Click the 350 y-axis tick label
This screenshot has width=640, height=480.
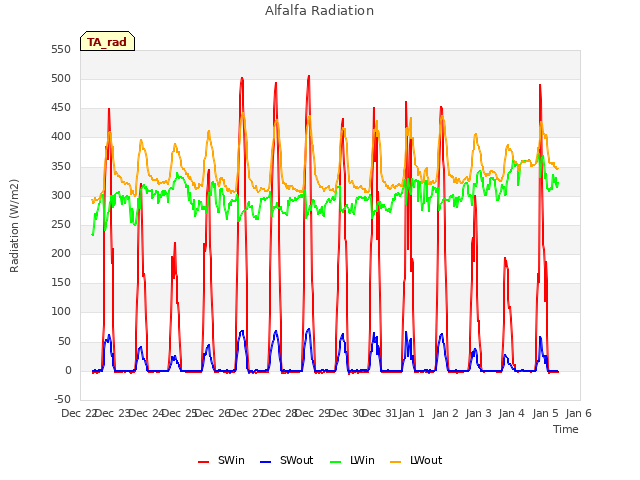point(61,167)
